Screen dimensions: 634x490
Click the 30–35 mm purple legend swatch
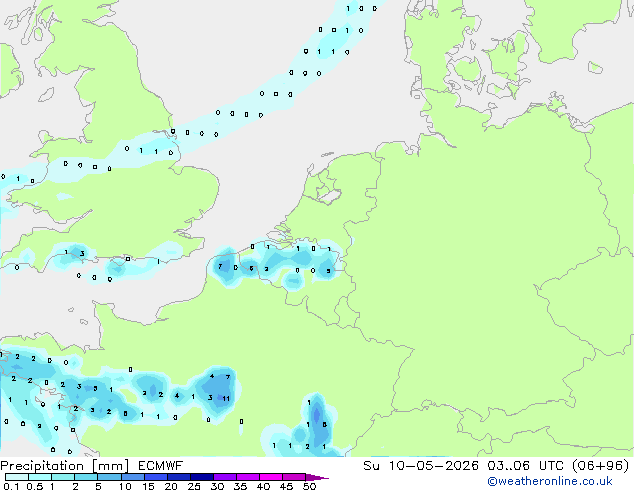point(224,477)
